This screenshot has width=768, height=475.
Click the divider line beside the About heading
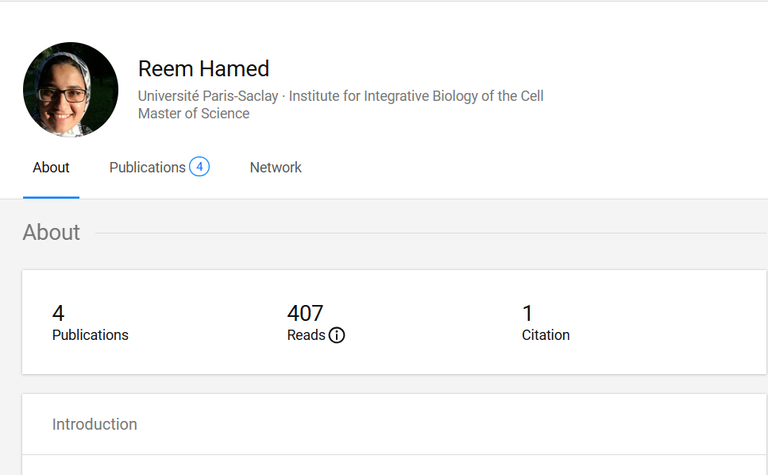tap(430, 233)
